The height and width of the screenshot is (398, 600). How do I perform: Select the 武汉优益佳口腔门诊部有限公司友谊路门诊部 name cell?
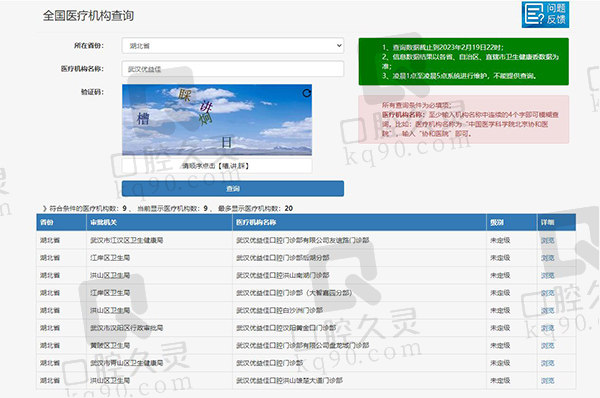(359, 240)
